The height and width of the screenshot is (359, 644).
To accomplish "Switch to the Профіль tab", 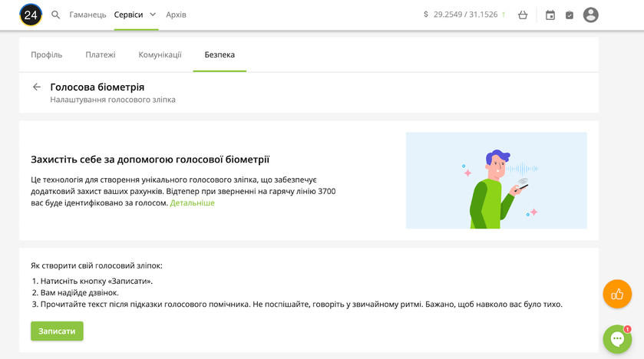I will tap(47, 54).
